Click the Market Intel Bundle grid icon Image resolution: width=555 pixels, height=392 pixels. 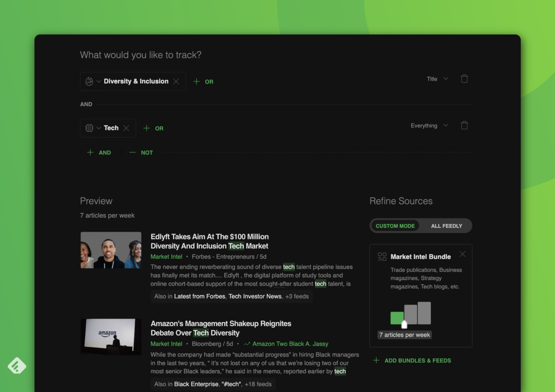click(x=382, y=257)
